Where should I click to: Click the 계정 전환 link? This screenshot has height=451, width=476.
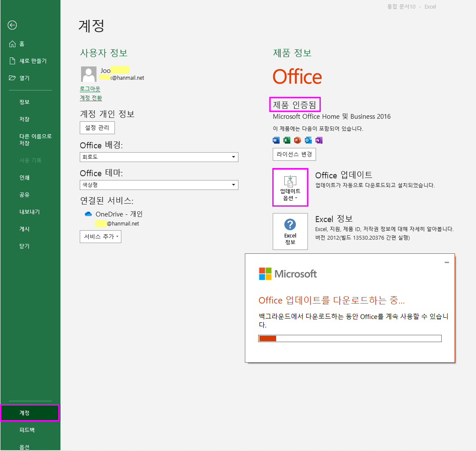pyautogui.click(x=91, y=98)
